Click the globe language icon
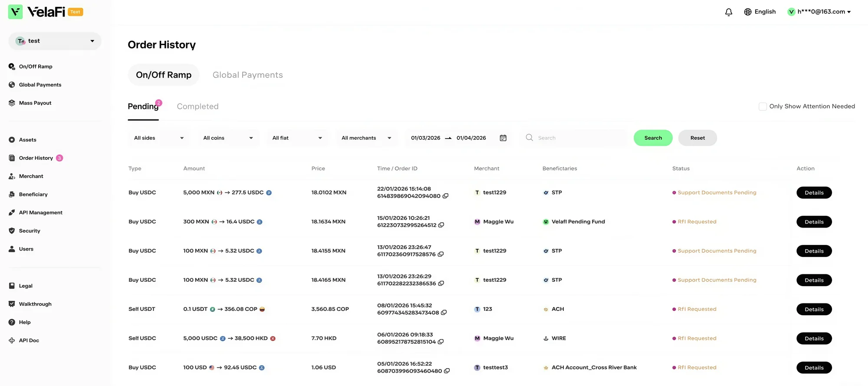Image resolution: width=868 pixels, height=386 pixels. click(x=748, y=12)
